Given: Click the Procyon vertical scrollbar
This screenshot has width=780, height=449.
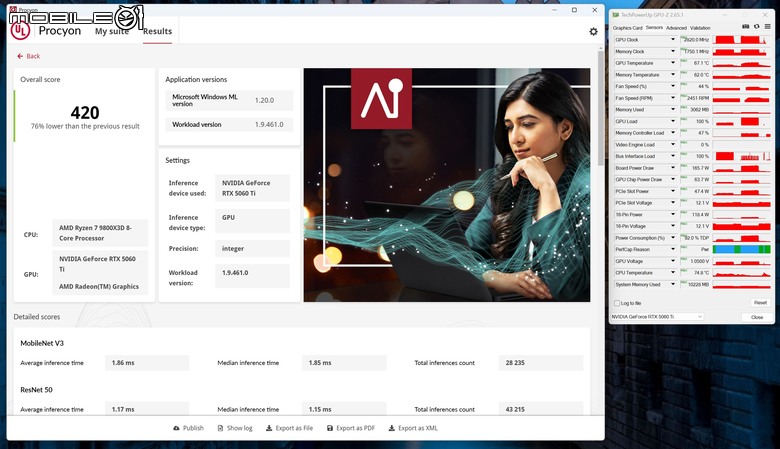Looking at the screenshot, I should pyautogui.click(x=601, y=108).
